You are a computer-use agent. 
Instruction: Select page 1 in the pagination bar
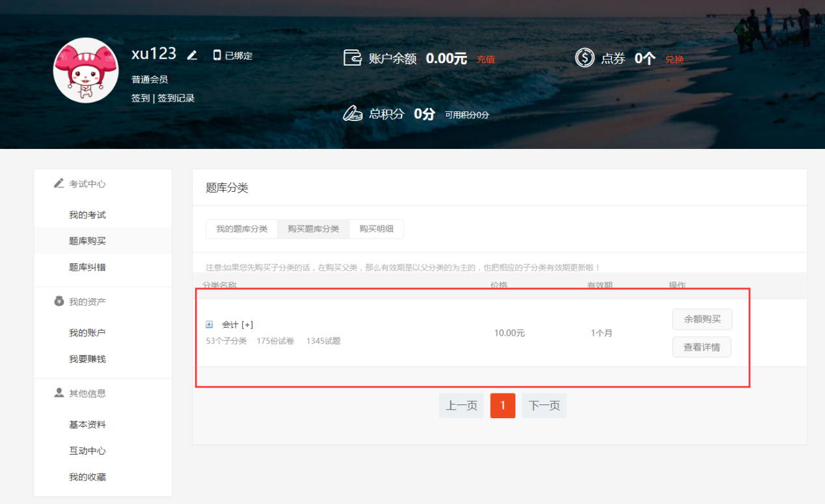click(502, 405)
